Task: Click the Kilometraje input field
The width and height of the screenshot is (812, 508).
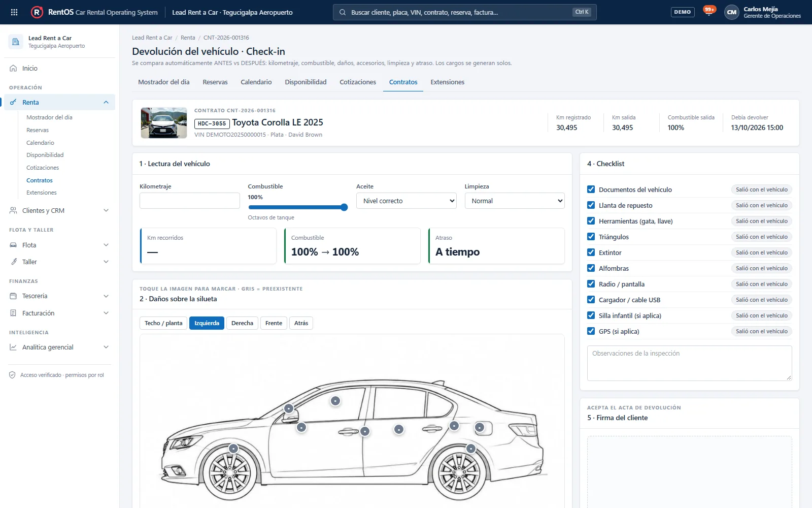Action: tap(190, 201)
